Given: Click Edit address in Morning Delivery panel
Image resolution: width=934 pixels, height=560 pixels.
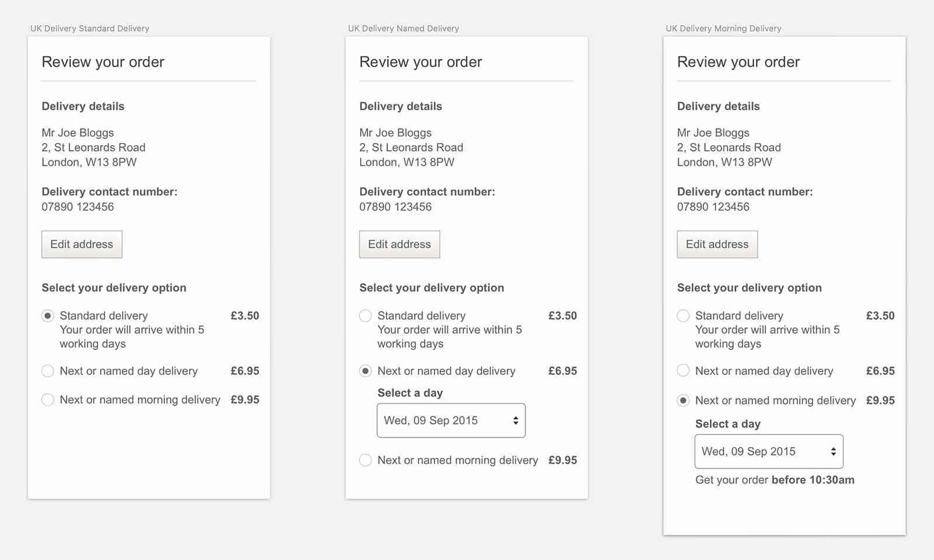Looking at the screenshot, I should click(717, 244).
